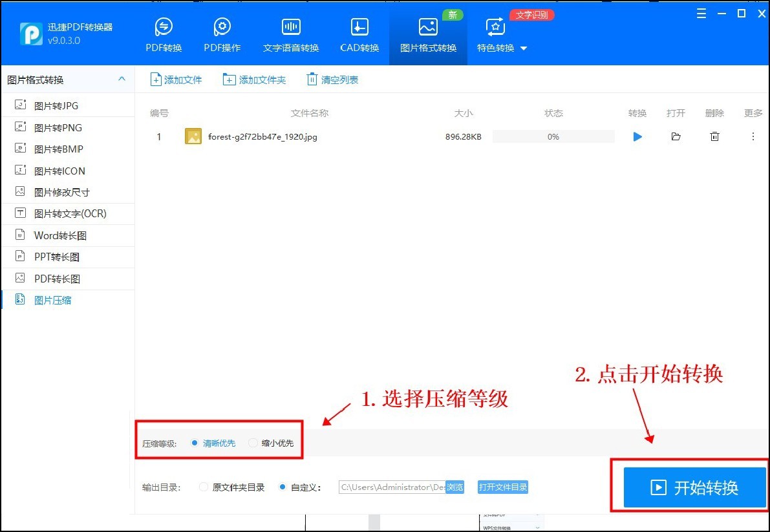Open the file location folder icon

coord(676,136)
